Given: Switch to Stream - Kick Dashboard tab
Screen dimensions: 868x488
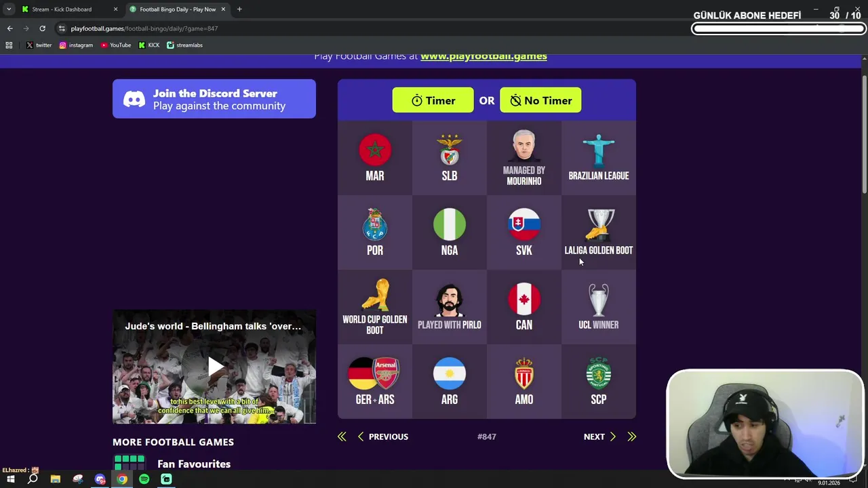Looking at the screenshot, I should (x=71, y=9).
